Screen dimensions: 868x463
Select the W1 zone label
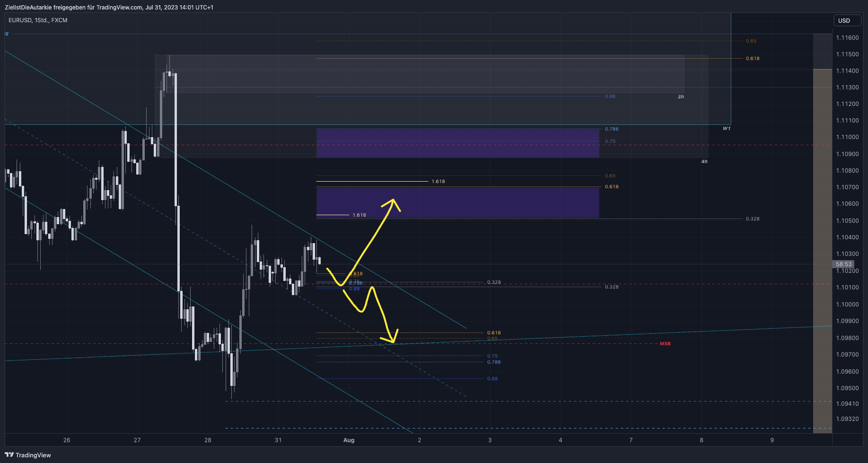(x=727, y=129)
